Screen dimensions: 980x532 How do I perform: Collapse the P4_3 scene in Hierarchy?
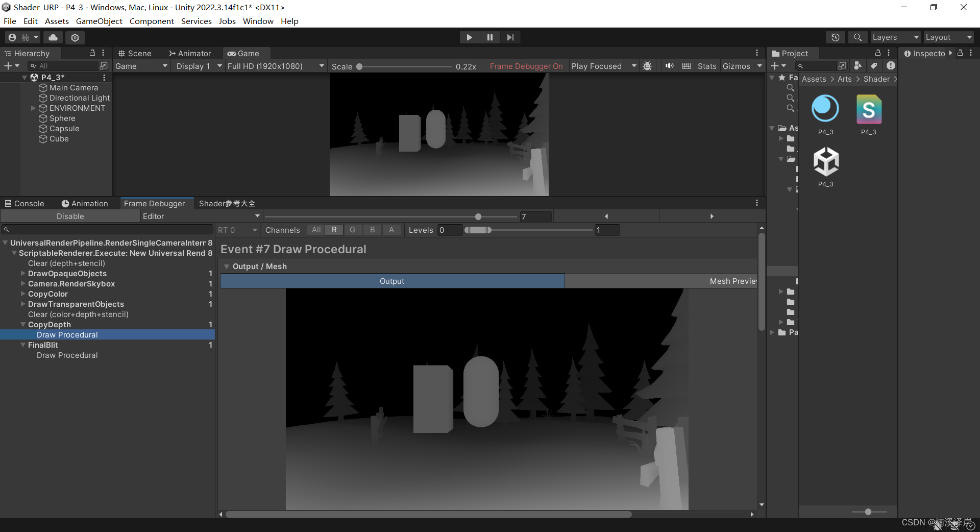pos(24,78)
